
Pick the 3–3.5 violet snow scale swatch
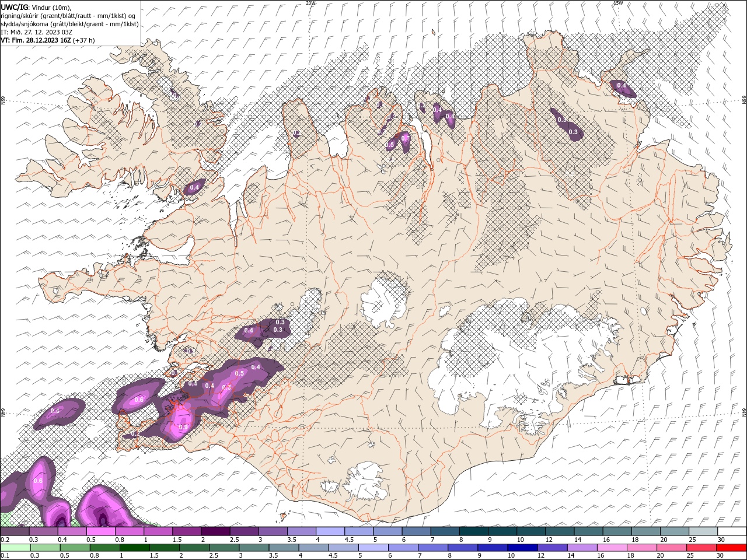pos(273,531)
